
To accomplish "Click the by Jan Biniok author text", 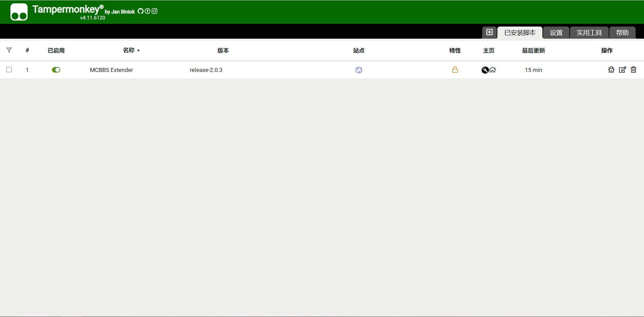I will (120, 12).
